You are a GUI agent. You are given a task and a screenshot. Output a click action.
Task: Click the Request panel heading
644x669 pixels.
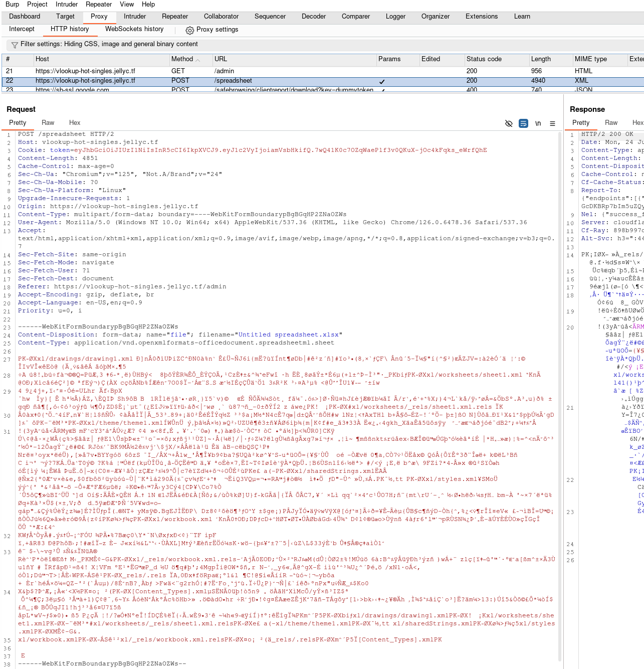click(21, 109)
